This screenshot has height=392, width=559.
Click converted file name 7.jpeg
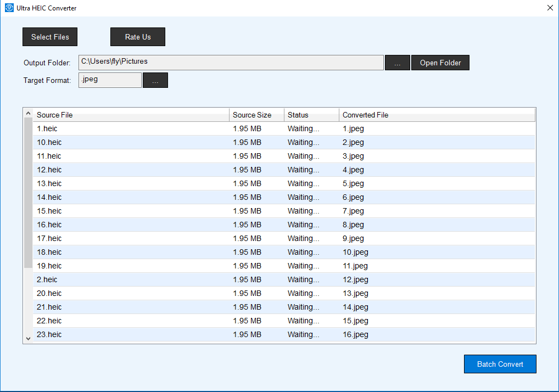353,211
